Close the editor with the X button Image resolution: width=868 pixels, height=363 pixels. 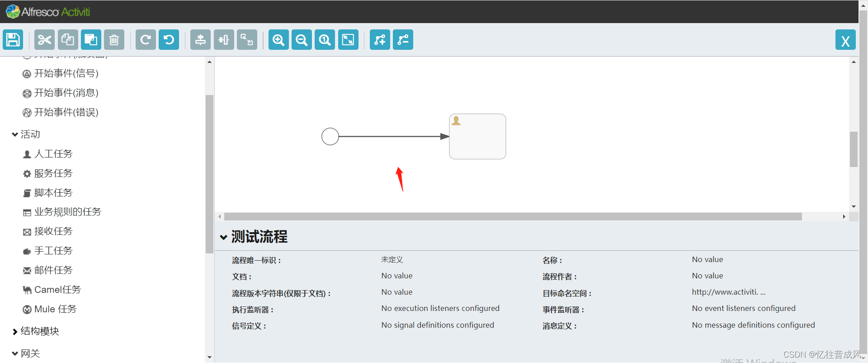click(x=845, y=40)
